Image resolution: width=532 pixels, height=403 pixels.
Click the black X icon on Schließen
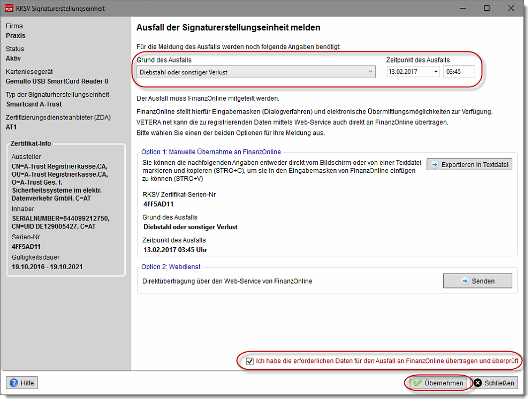478,383
